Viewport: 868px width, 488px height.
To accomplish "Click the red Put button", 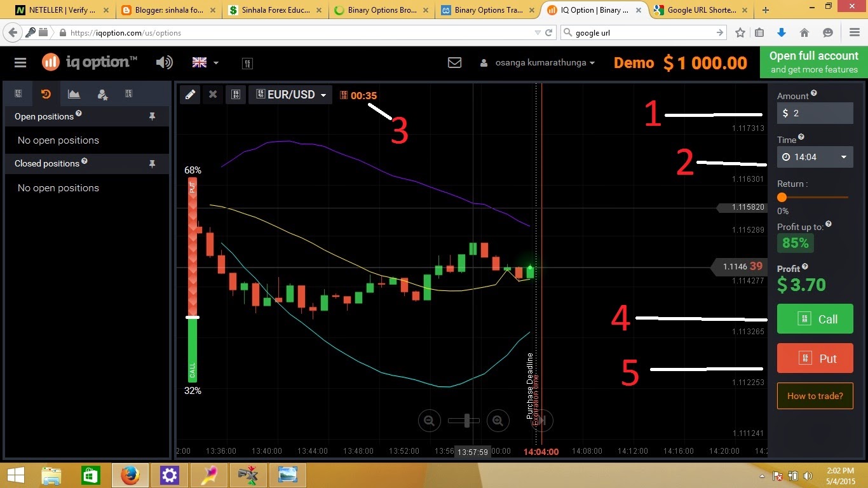I will [x=815, y=358].
